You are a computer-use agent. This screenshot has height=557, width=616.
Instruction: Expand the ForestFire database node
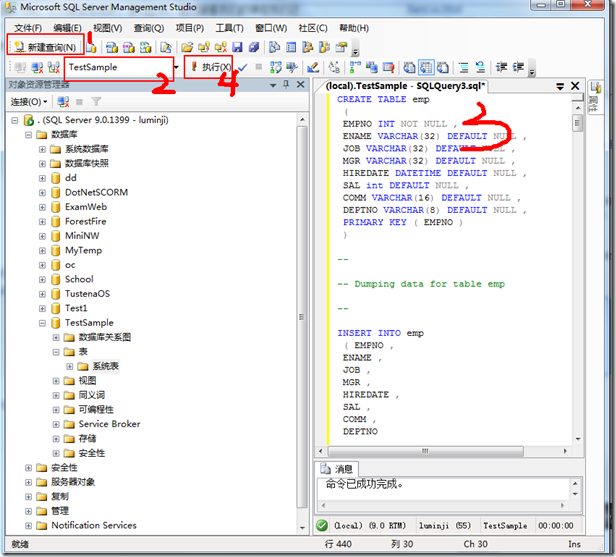(42, 222)
